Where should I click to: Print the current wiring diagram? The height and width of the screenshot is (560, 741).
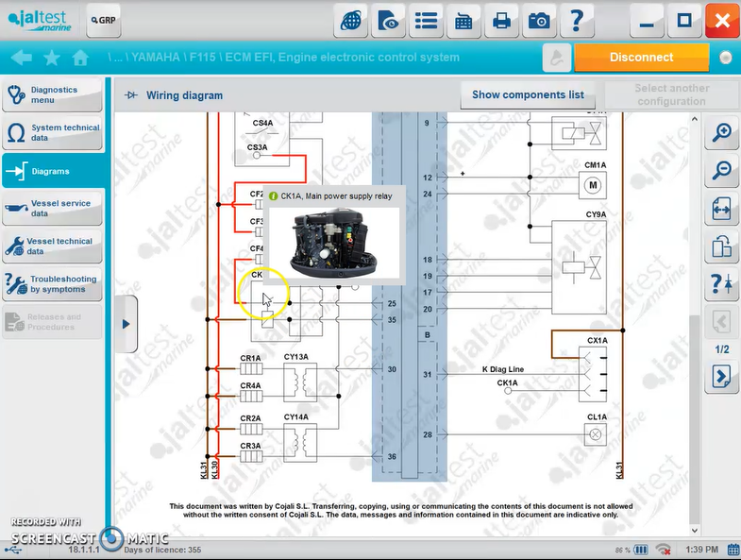[502, 21]
